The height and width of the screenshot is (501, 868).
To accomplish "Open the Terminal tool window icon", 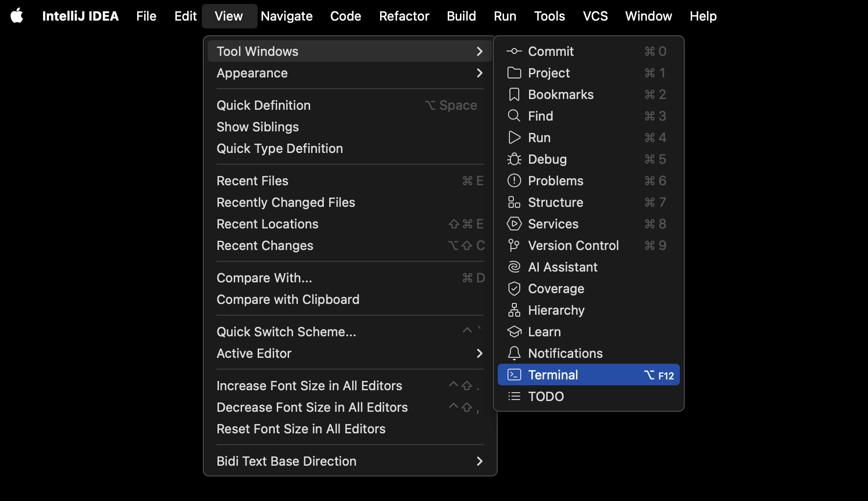I will tap(514, 375).
